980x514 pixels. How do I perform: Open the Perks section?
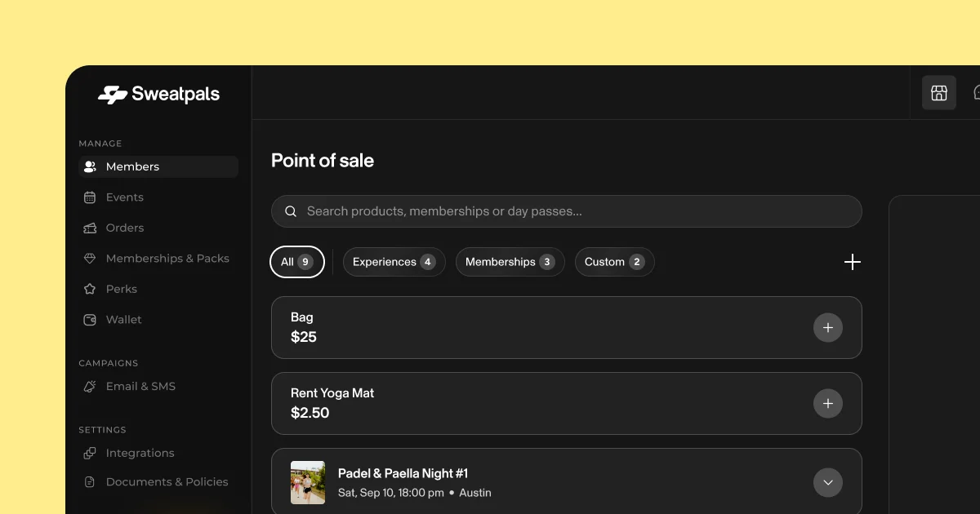click(x=121, y=289)
